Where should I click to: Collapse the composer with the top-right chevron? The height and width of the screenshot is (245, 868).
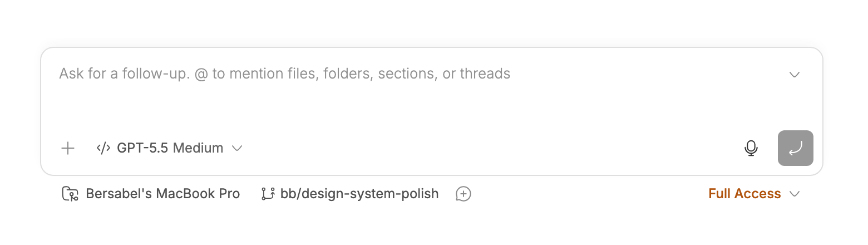click(795, 75)
